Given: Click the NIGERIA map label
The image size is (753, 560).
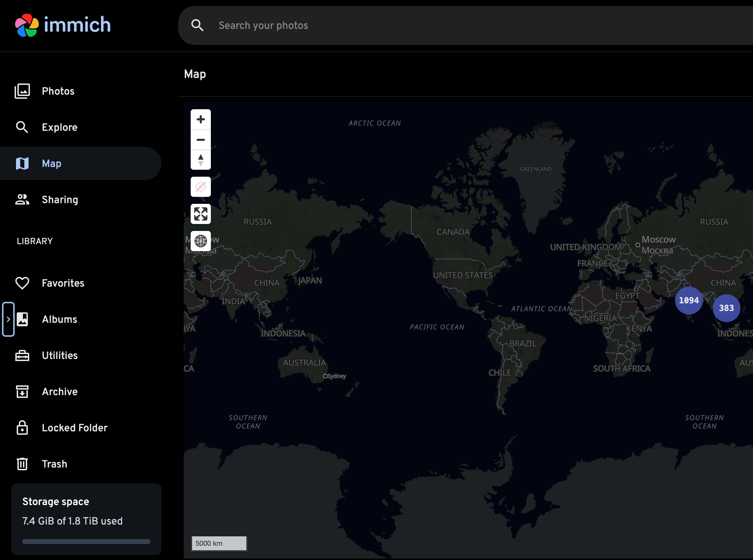Looking at the screenshot, I should click(600, 318).
